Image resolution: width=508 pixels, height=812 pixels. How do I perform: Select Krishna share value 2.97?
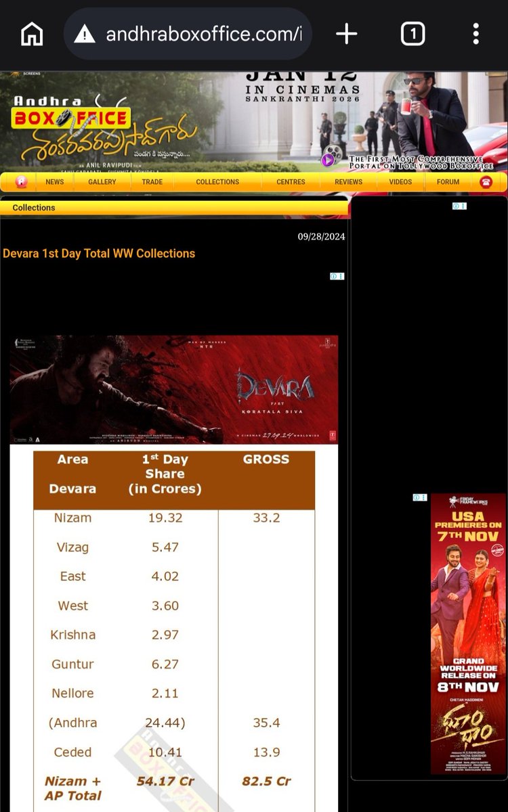pyautogui.click(x=165, y=635)
